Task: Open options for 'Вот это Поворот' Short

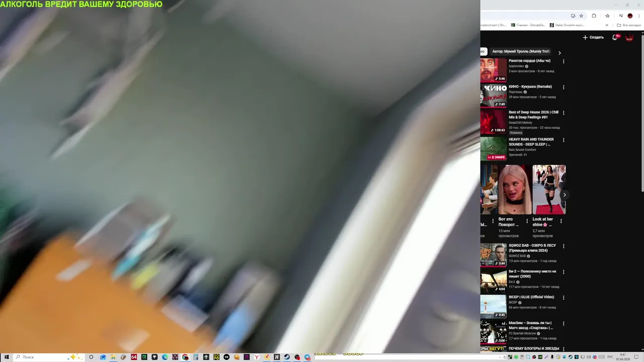Action: pyautogui.click(x=527, y=221)
